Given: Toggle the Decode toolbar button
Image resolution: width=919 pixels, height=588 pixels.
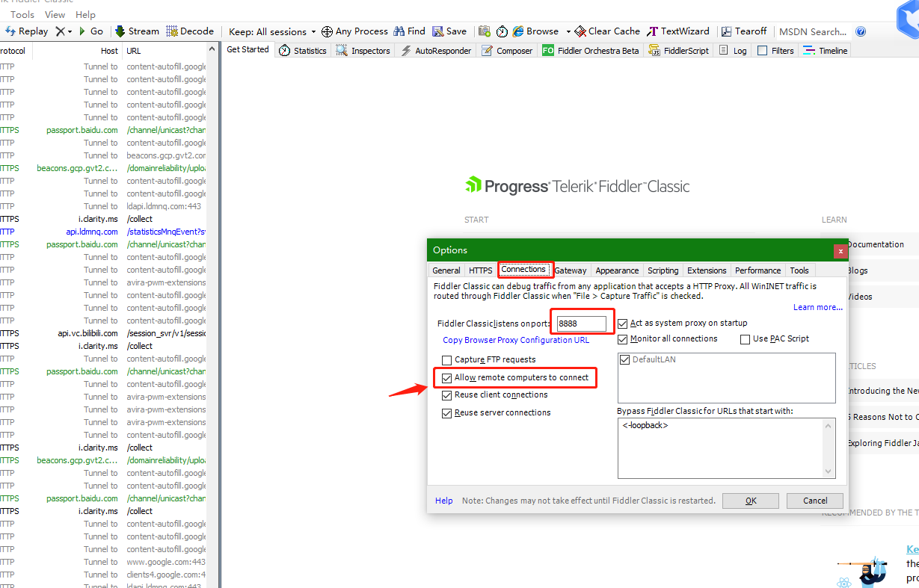Looking at the screenshot, I should pyautogui.click(x=190, y=31).
